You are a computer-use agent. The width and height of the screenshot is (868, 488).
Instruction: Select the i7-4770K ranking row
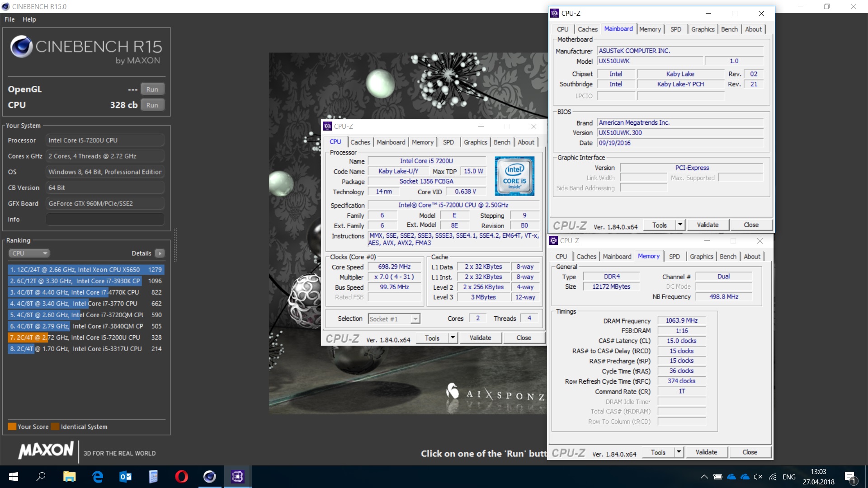[x=85, y=292]
